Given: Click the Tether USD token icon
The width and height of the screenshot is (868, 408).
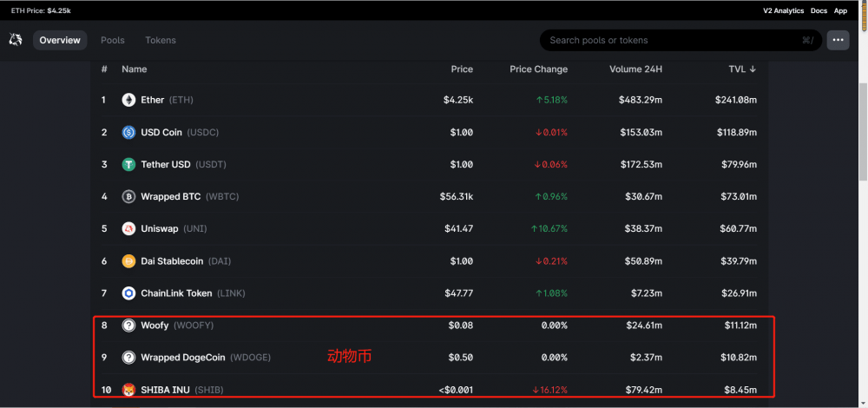Looking at the screenshot, I should pyautogui.click(x=128, y=165).
